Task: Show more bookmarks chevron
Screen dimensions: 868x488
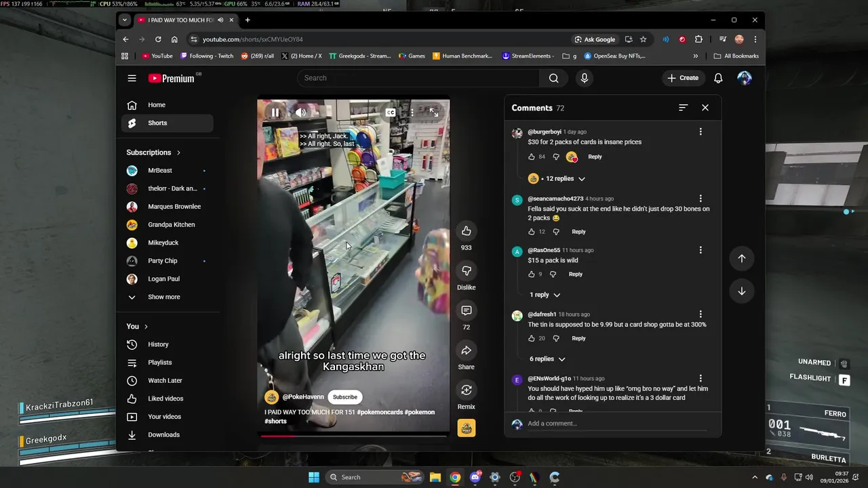Action: 695,56
